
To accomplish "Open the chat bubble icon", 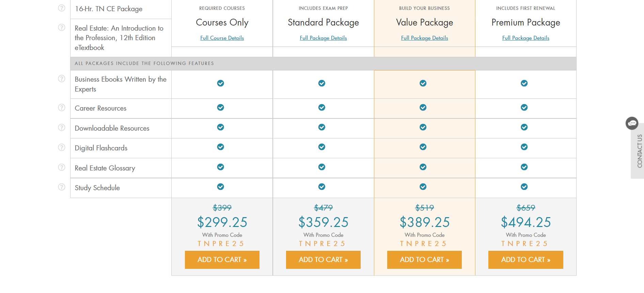I will [632, 123].
